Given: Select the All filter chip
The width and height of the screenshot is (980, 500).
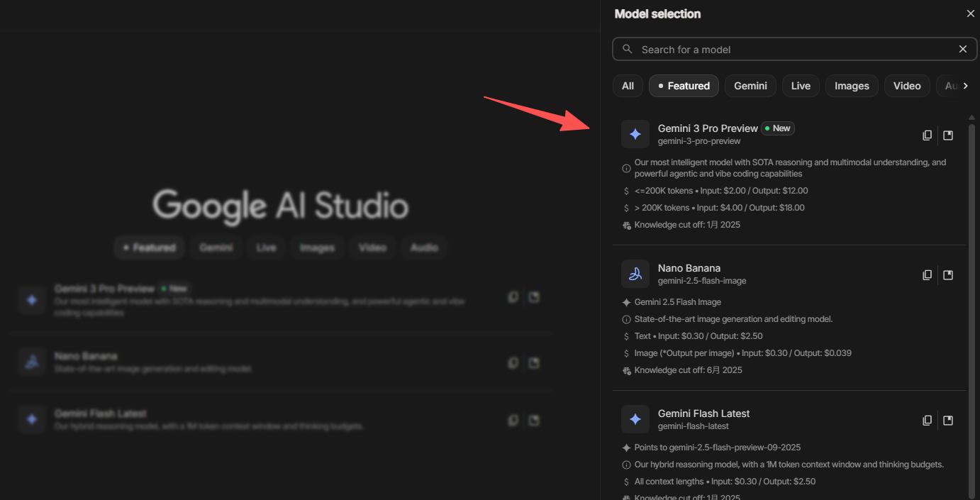Looking at the screenshot, I should pyautogui.click(x=628, y=86).
